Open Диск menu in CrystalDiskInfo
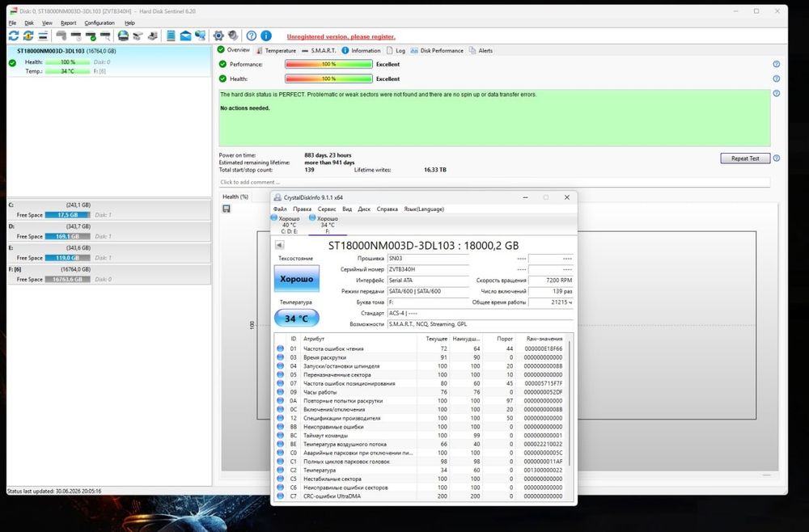809x532 pixels. [x=364, y=209]
